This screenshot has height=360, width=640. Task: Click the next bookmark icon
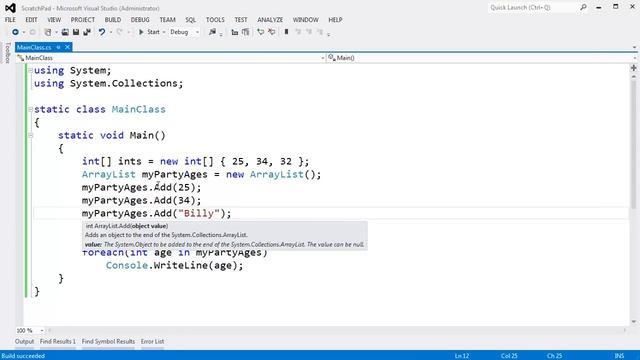point(309,32)
